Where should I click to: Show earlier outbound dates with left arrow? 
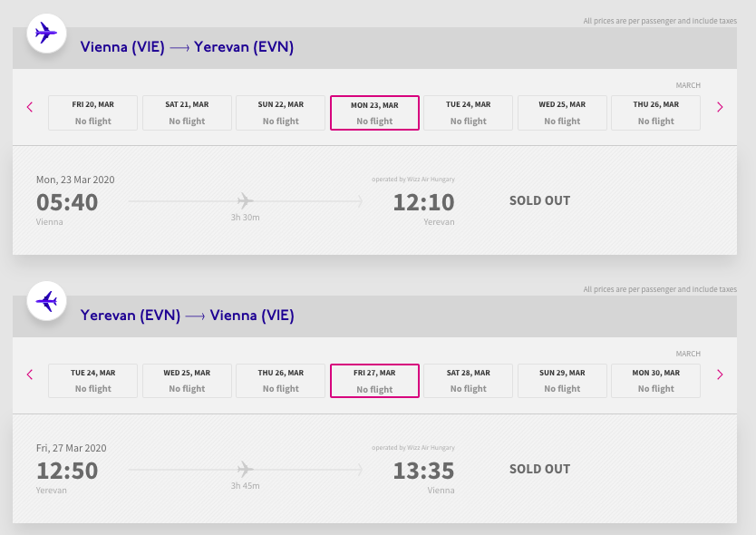(x=30, y=107)
